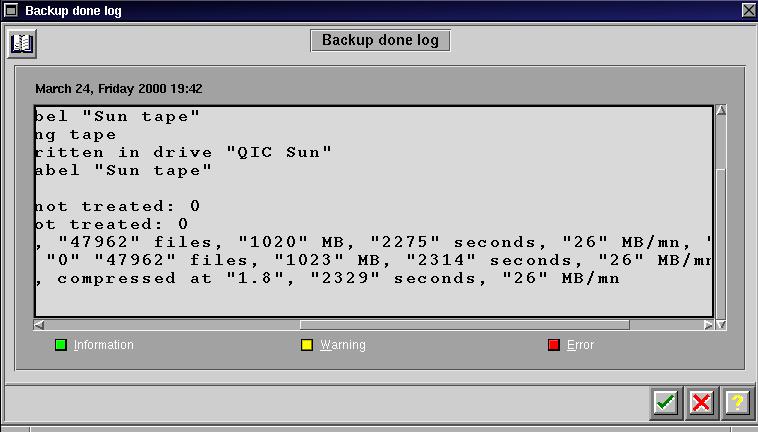Confirm with the green checkmark button
The image size is (758, 432).
tap(665, 402)
